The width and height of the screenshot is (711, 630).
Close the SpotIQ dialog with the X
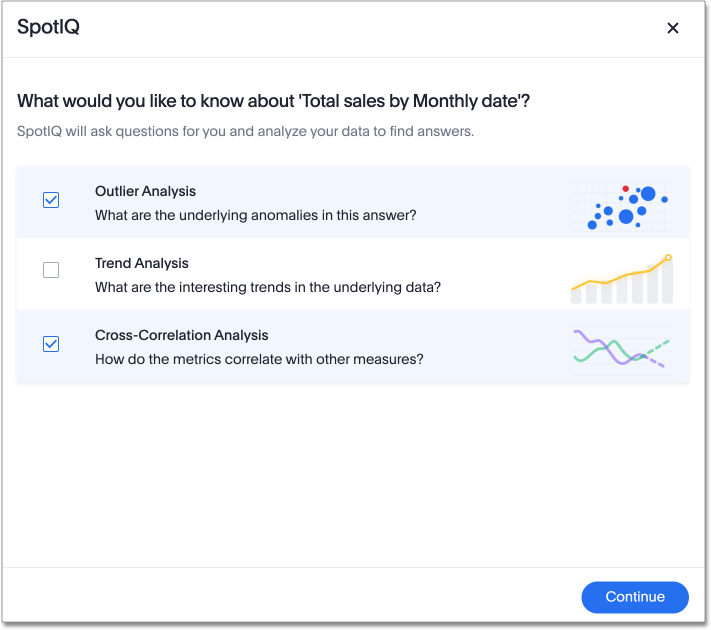(x=673, y=28)
